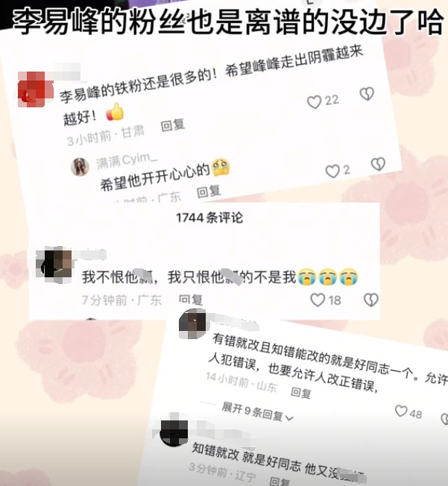
Task: Dislike the 李易峰的铁粉 comment via broken heart
Action: (x=367, y=94)
